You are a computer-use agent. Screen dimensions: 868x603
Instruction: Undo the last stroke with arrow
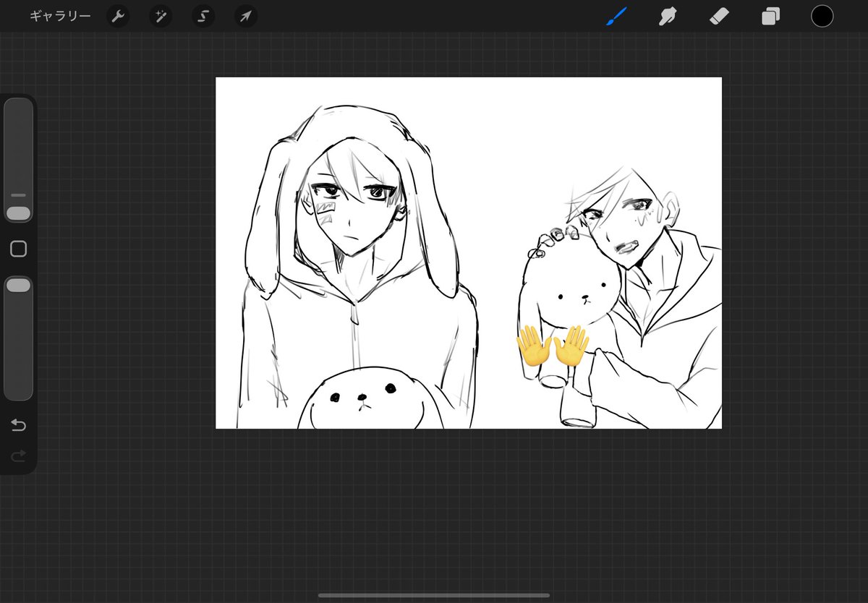pyautogui.click(x=19, y=425)
